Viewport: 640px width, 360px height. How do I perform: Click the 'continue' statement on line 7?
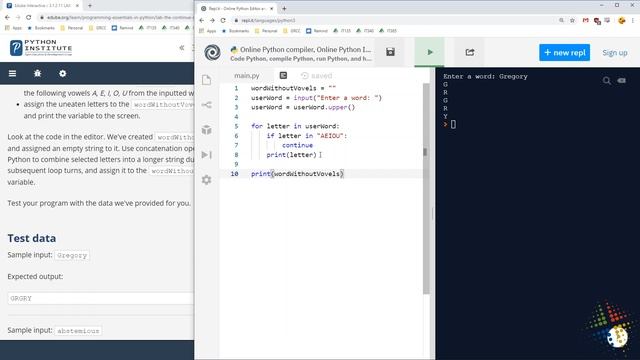click(x=297, y=145)
